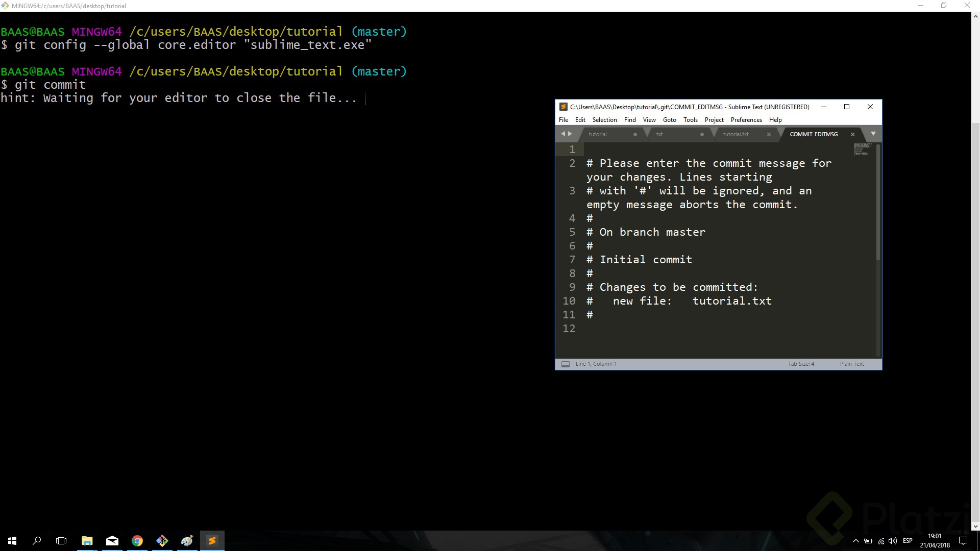
Task: Click the Line 1, Column 1 status
Action: [x=596, y=364]
